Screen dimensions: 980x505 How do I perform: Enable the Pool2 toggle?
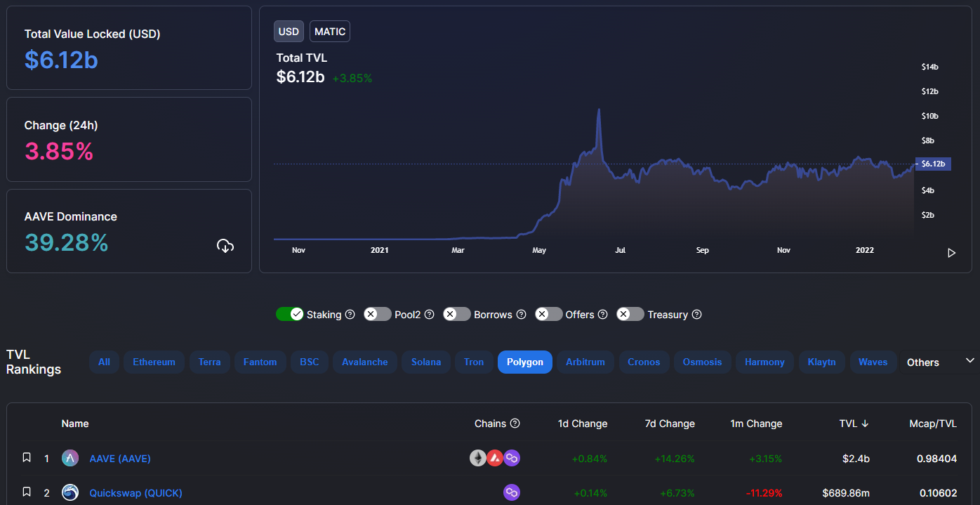(378, 314)
